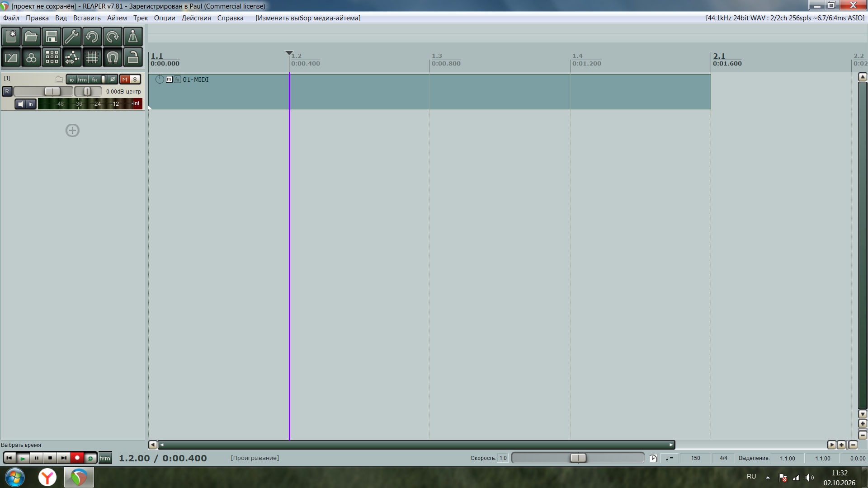Open track 1 input selection 'in'

coord(31,104)
